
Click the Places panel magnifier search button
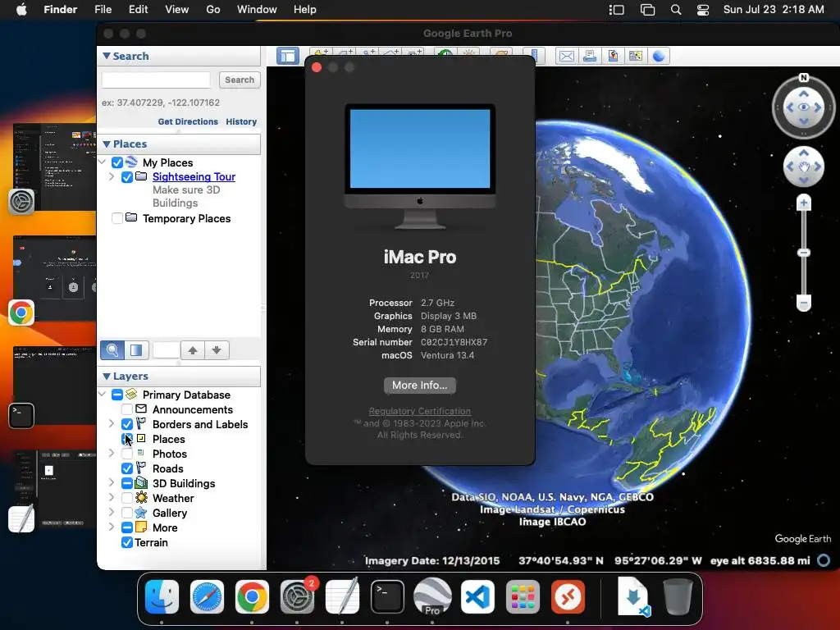(x=112, y=350)
